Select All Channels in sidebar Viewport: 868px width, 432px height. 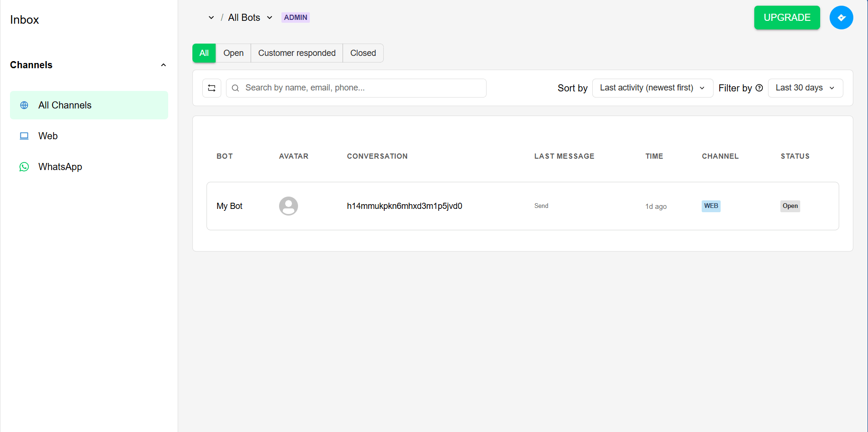tap(89, 105)
